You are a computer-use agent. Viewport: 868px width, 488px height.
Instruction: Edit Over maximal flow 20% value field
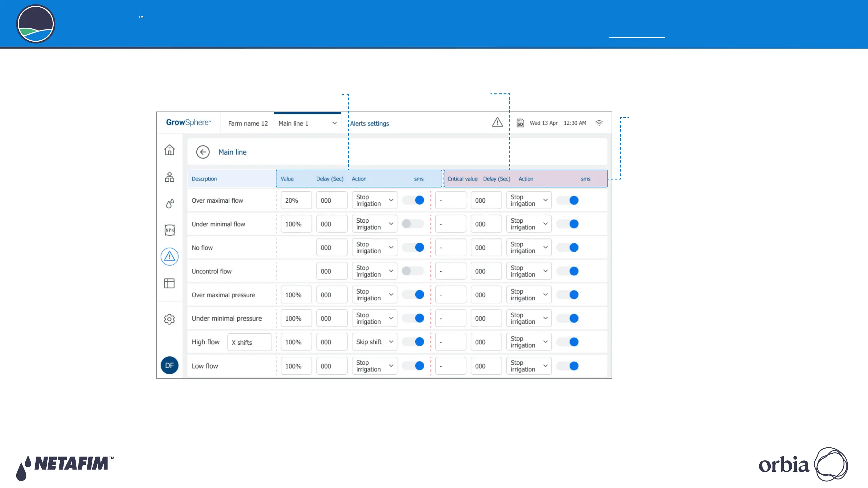296,200
